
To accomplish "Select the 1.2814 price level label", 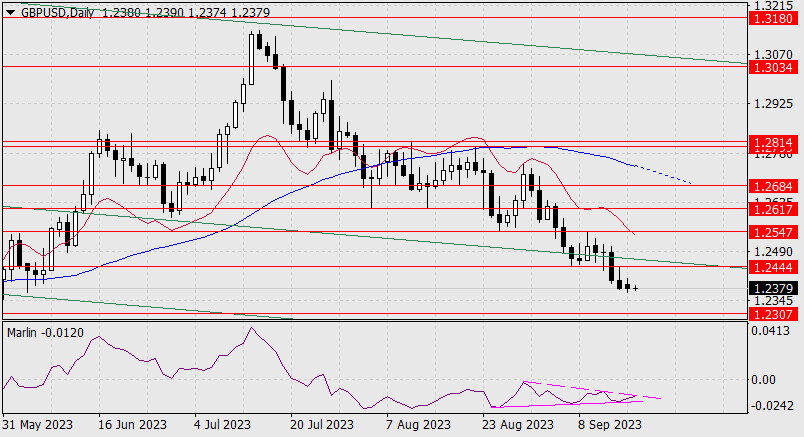I will (773, 143).
